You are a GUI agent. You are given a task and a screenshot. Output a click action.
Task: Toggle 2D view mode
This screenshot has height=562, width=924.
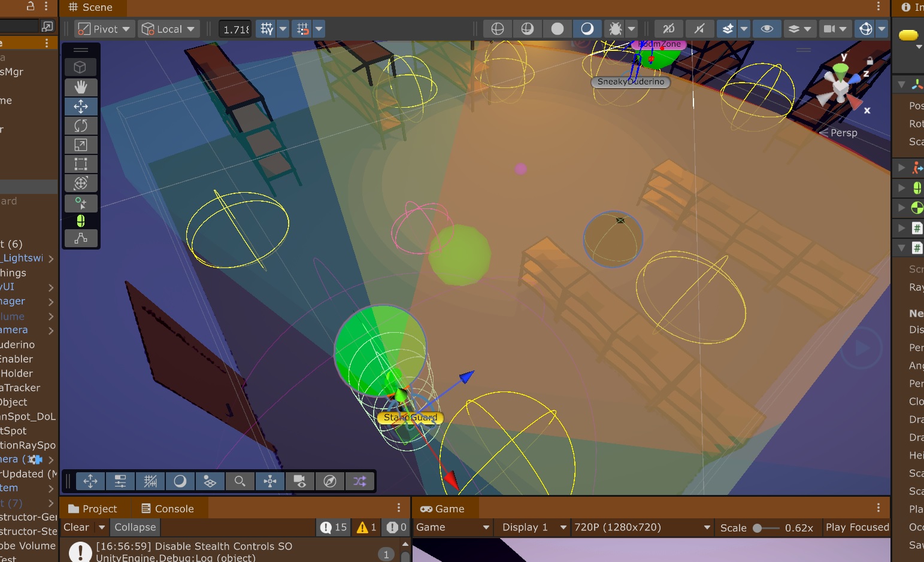[669, 29]
